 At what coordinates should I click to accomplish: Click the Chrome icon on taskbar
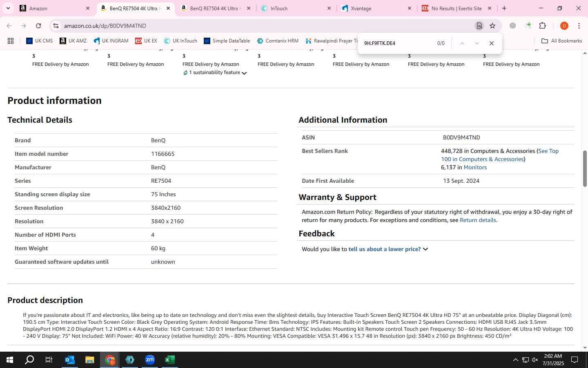(110, 360)
